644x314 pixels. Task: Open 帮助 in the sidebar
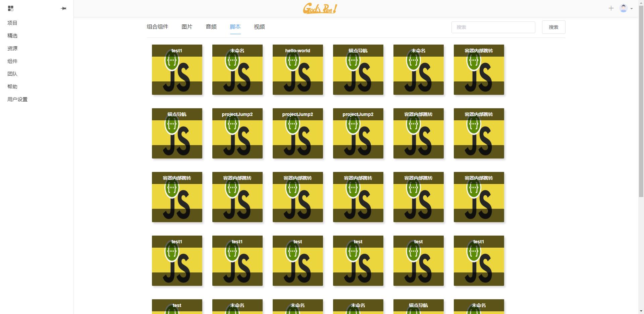[x=12, y=86]
